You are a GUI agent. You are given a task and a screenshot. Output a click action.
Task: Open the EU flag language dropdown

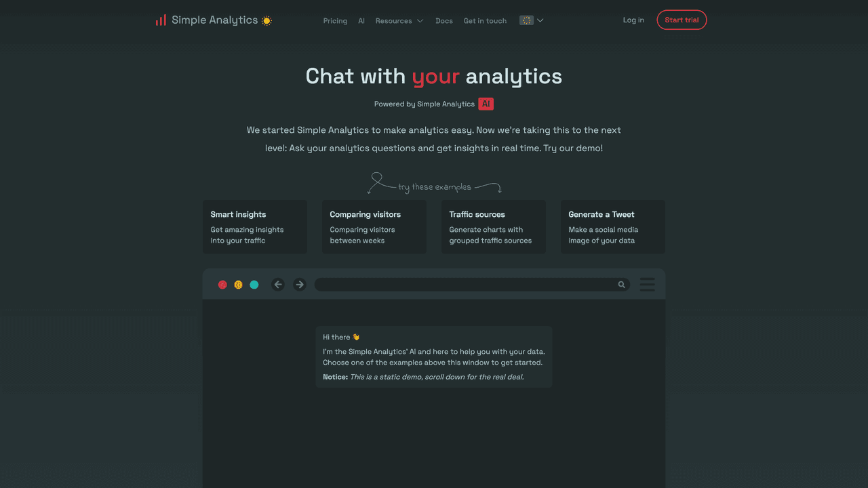(532, 20)
